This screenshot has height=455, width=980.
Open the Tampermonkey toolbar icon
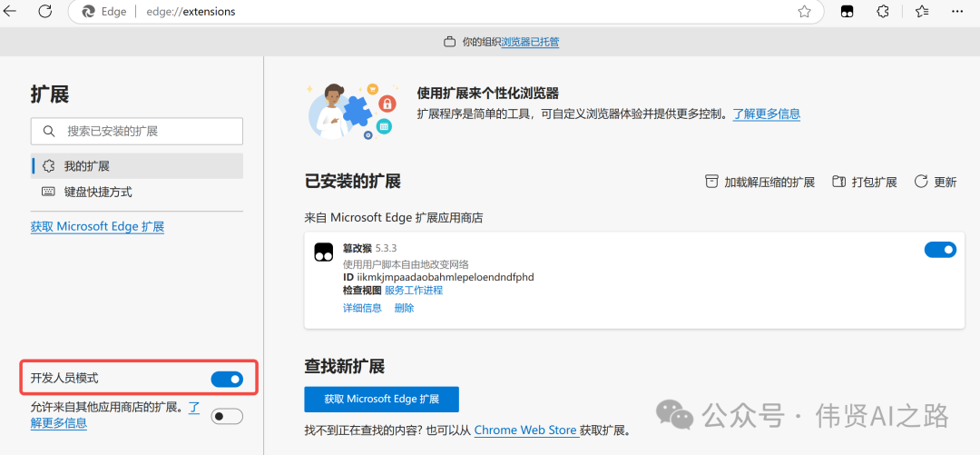pos(847,11)
